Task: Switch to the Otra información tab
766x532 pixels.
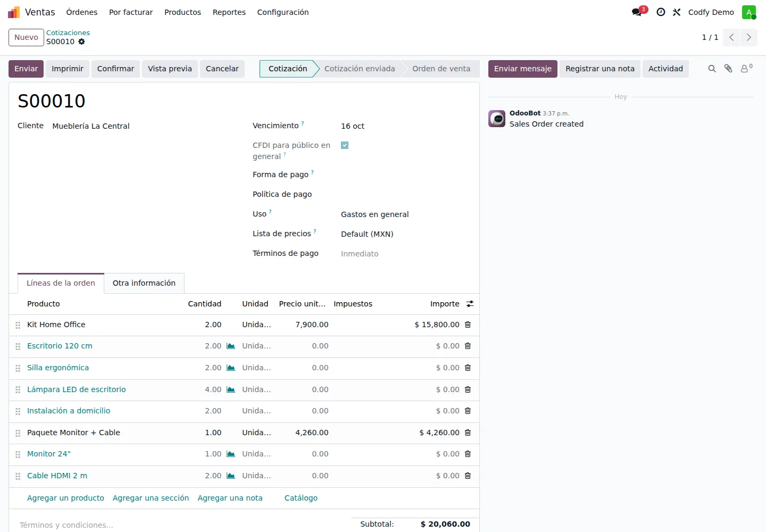Action: click(144, 283)
